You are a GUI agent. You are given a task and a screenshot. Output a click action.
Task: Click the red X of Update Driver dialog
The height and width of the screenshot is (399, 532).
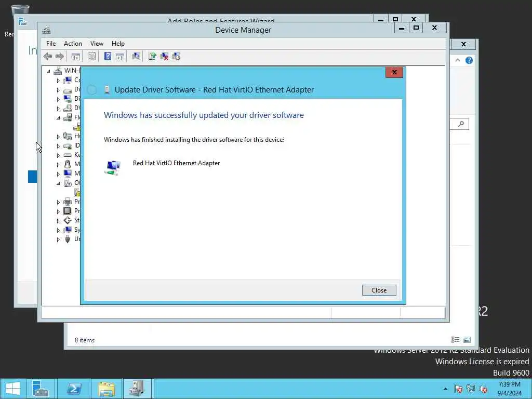click(394, 72)
